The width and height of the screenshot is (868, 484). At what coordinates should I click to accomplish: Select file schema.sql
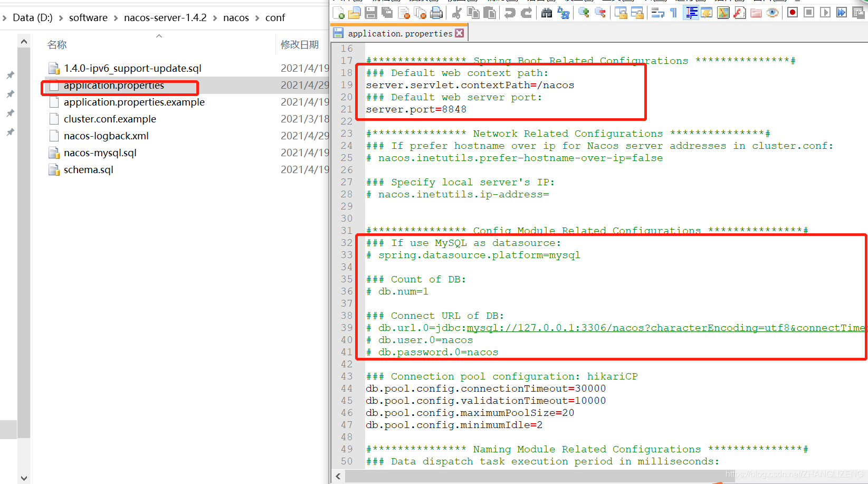tap(89, 169)
